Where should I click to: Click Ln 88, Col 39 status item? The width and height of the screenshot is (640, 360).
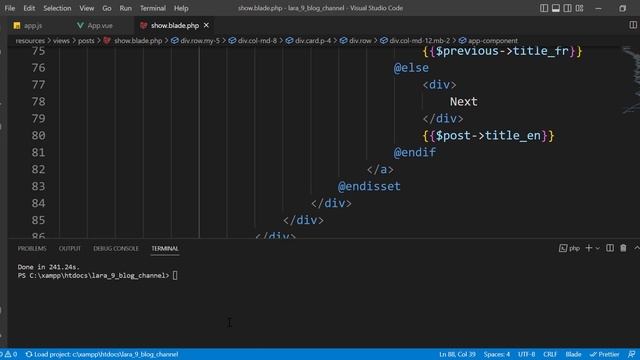(457, 354)
